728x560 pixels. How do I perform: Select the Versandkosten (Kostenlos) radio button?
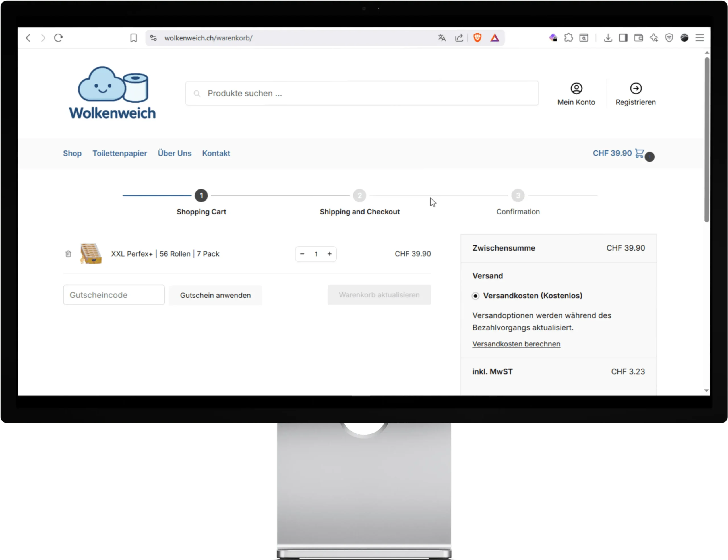(x=475, y=296)
